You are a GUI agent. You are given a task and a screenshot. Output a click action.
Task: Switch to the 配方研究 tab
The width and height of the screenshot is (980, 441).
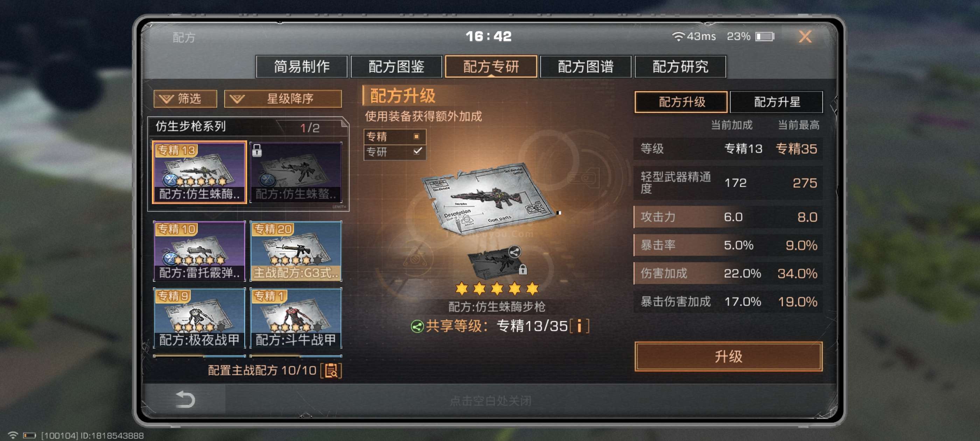[680, 66]
